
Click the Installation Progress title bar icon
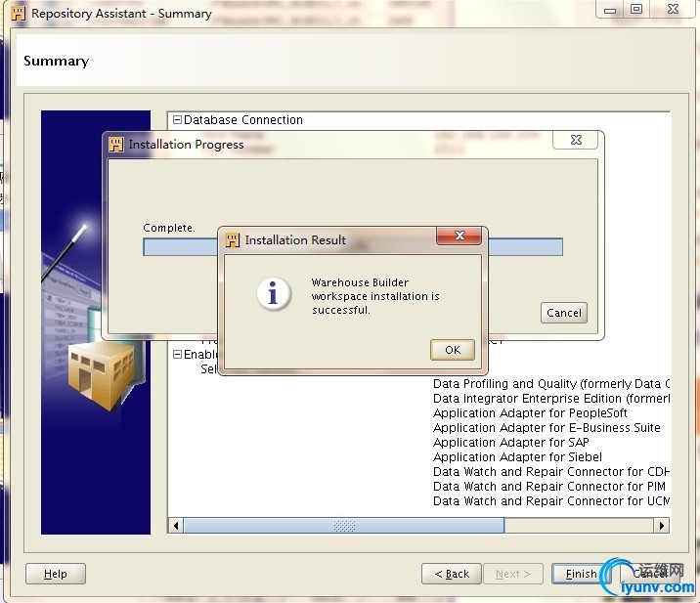pyautogui.click(x=115, y=145)
